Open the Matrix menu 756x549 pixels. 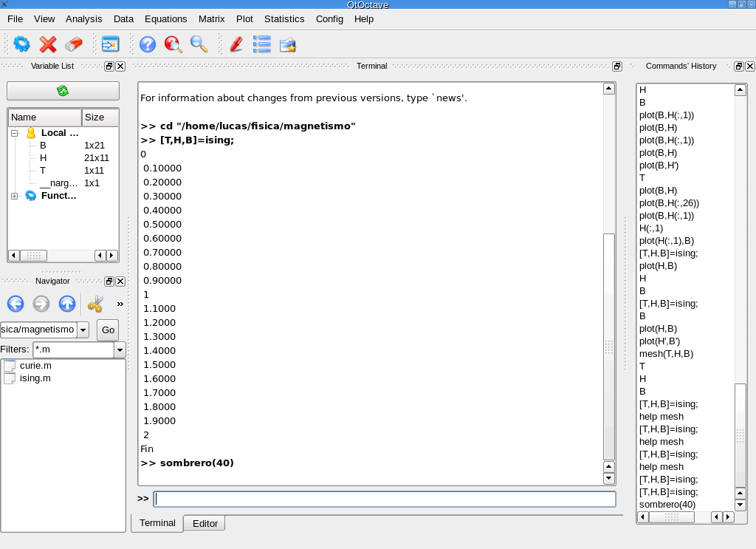212,18
